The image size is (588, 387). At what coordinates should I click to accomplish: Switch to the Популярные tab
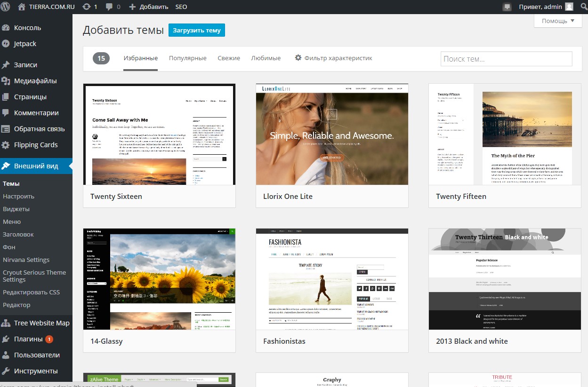(x=187, y=58)
